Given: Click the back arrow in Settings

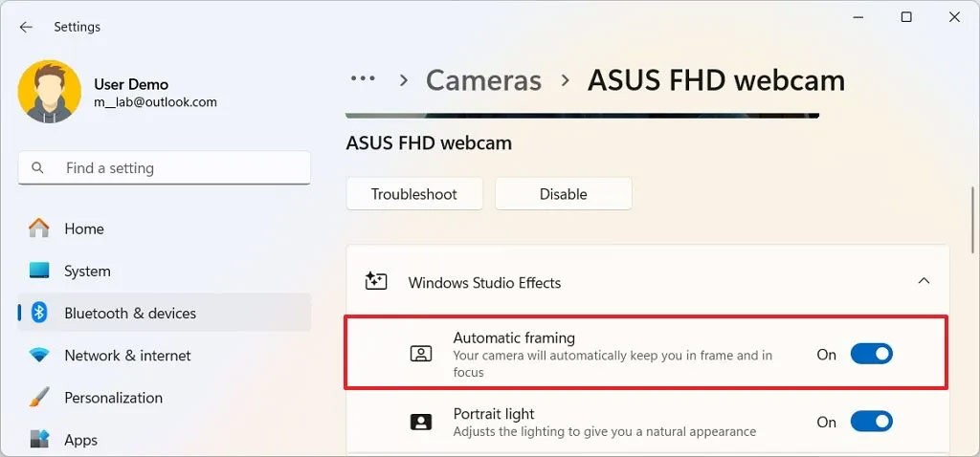Looking at the screenshot, I should point(26,27).
